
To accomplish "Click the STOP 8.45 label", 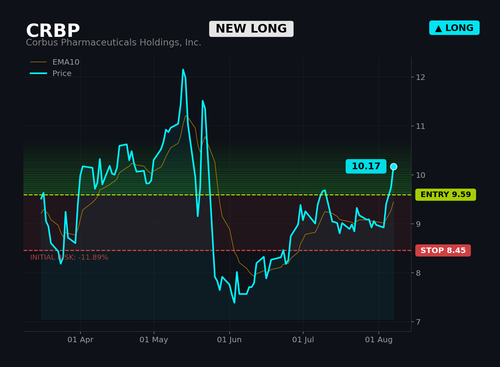I will pos(443,250).
